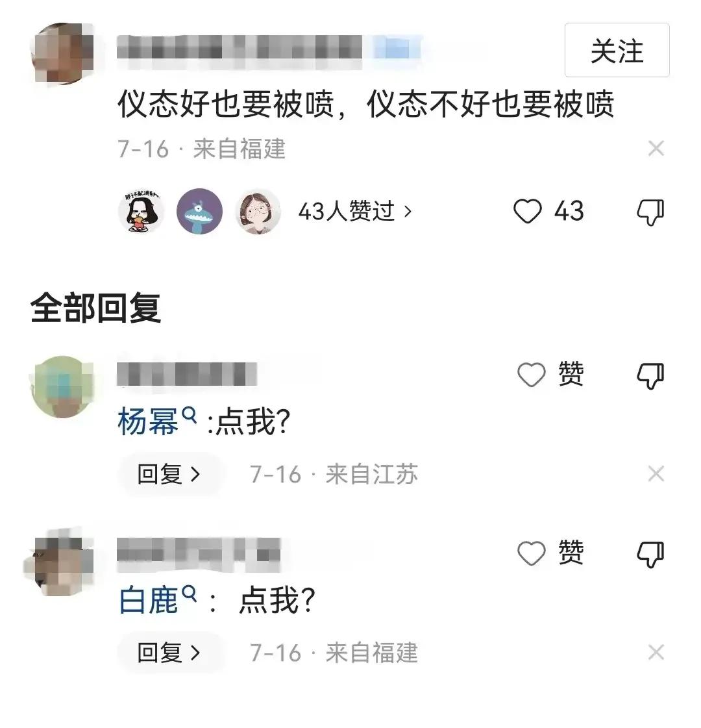Thumbs-down the 白鹿 reply comment
701x728 pixels.
click(x=650, y=555)
